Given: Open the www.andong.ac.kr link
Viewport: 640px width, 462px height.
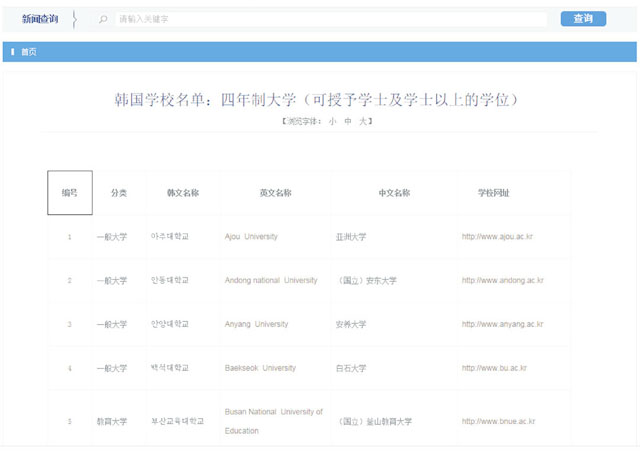Looking at the screenshot, I should click(502, 281).
